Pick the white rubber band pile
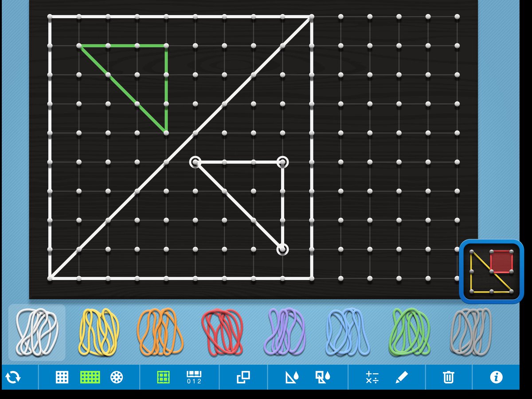The height and width of the screenshot is (399, 532). (37, 332)
